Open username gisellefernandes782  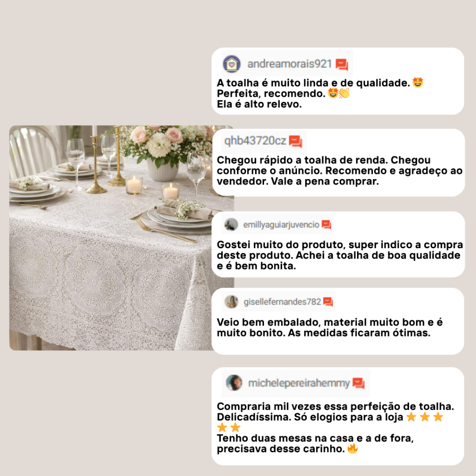click(282, 302)
